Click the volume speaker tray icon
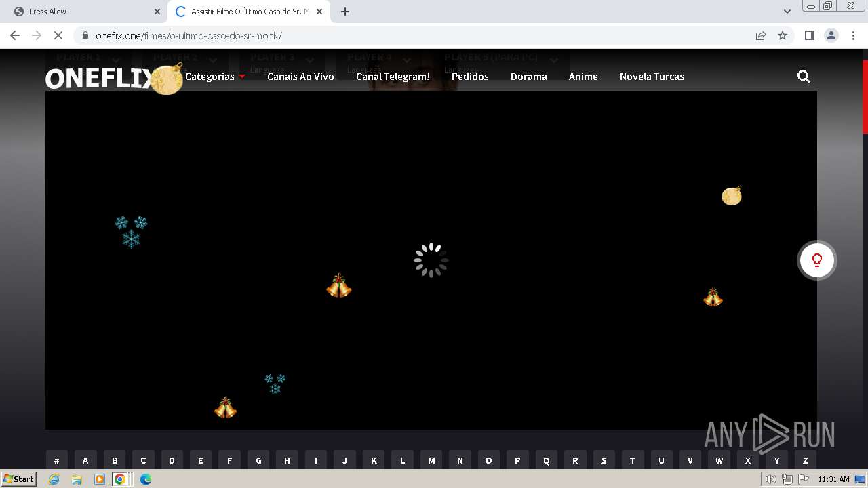 coord(771,479)
